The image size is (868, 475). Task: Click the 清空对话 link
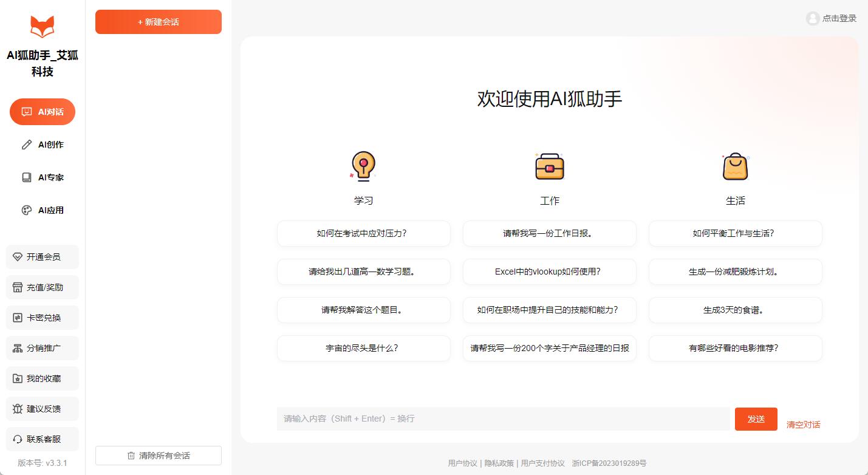(x=803, y=425)
